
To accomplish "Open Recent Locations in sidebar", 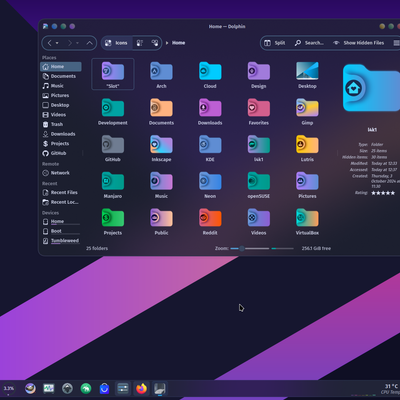I will (61, 202).
